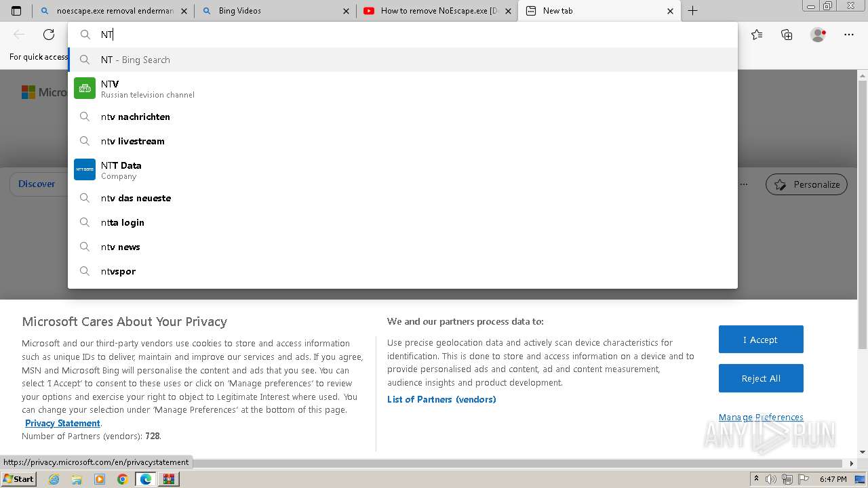The width and height of the screenshot is (868, 488).
Task: Open File Explorer from taskbar
Action: (x=77, y=479)
